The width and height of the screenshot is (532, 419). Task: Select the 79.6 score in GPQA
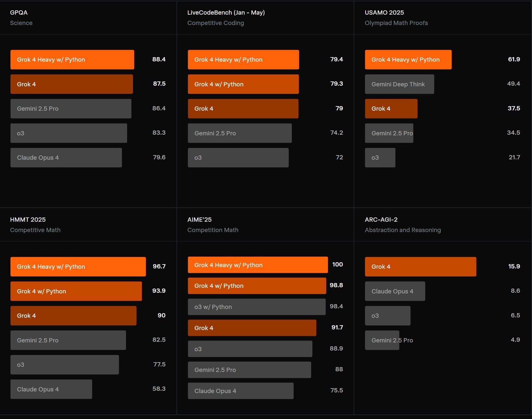tap(159, 157)
